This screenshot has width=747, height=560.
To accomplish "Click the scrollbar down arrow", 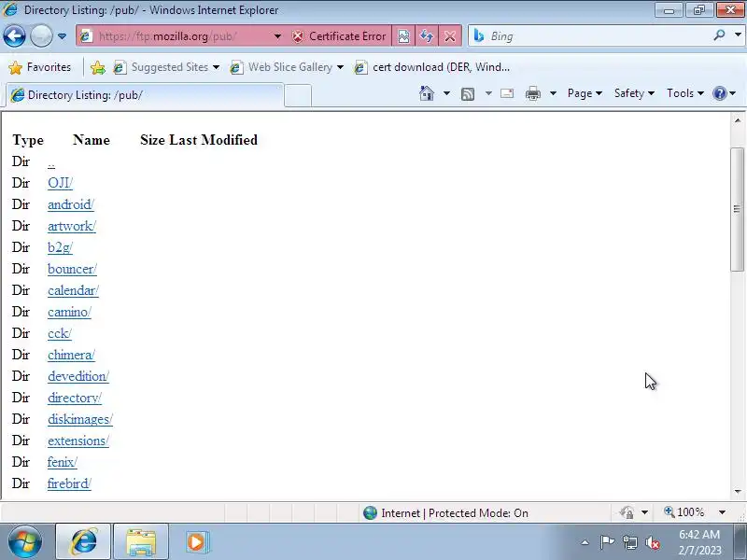I will point(738,491).
